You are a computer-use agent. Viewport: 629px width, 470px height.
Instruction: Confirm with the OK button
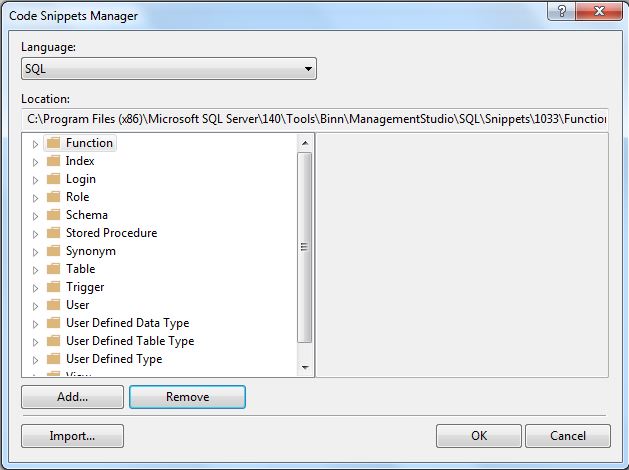(x=479, y=436)
